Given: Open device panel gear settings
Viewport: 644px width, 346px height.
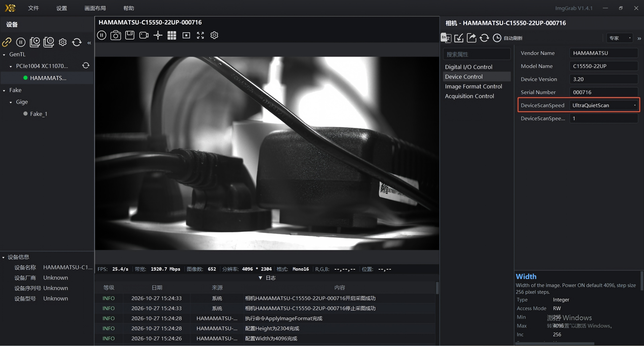Looking at the screenshot, I should tap(63, 42).
